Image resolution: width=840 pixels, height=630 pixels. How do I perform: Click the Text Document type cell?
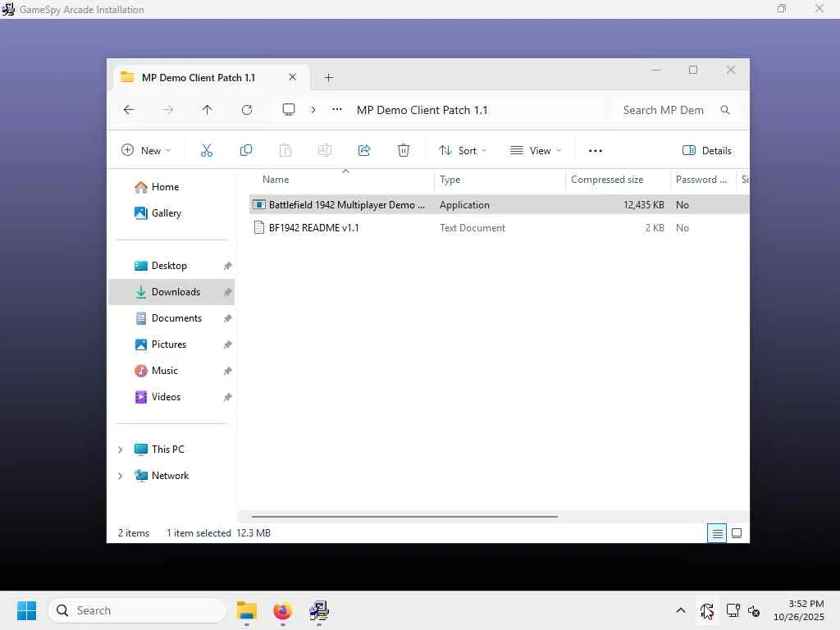tap(472, 228)
